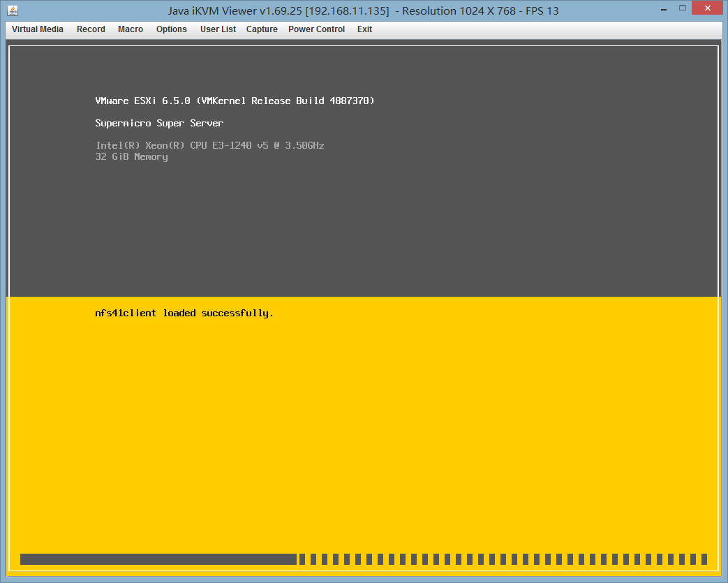
Task: Click the ESXi boot progress bar
Action: tap(364, 559)
